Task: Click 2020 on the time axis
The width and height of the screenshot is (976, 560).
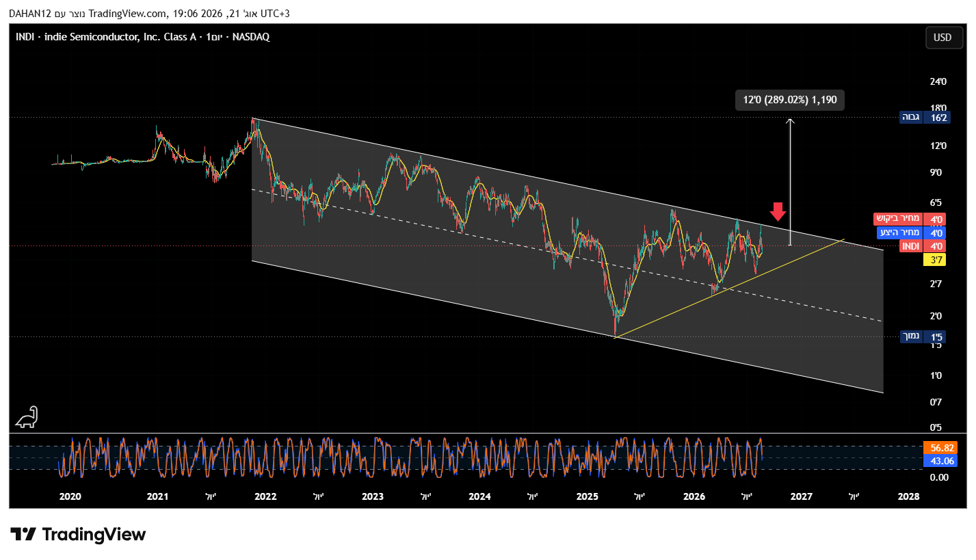Action: (x=70, y=496)
